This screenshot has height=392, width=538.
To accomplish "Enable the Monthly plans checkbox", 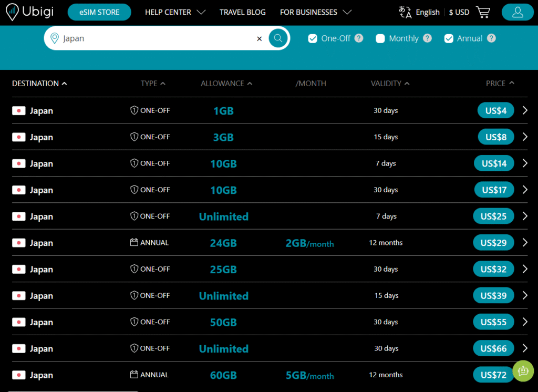I will click(380, 38).
